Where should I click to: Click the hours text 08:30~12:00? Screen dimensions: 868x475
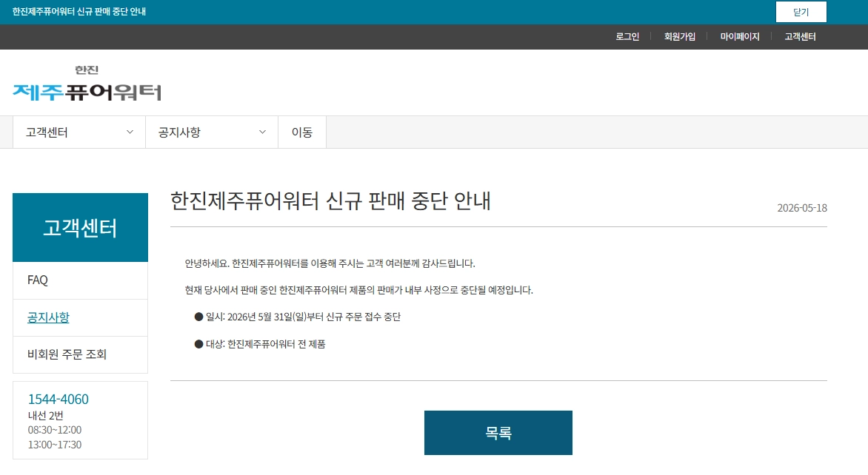55,430
